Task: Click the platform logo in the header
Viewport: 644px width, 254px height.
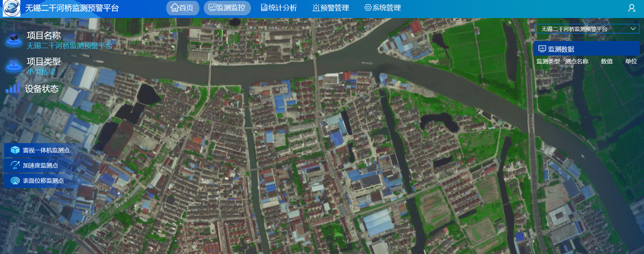Action: tap(11, 8)
